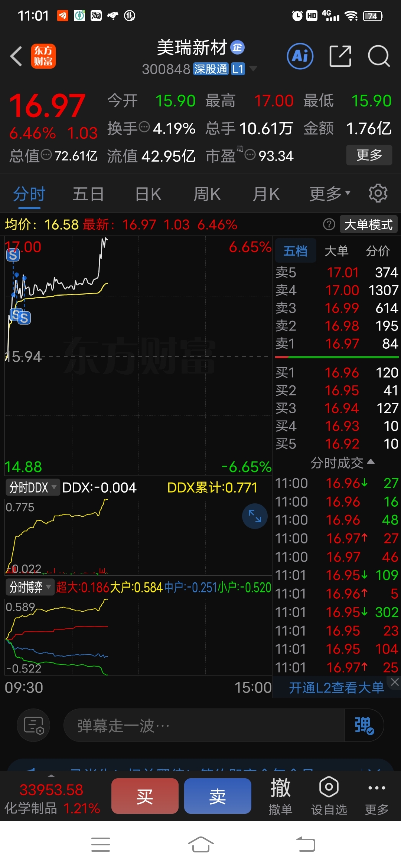This screenshot has height=868, width=401.
Task: Tap battery indicator in status bar
Action: tap(373, 16)
